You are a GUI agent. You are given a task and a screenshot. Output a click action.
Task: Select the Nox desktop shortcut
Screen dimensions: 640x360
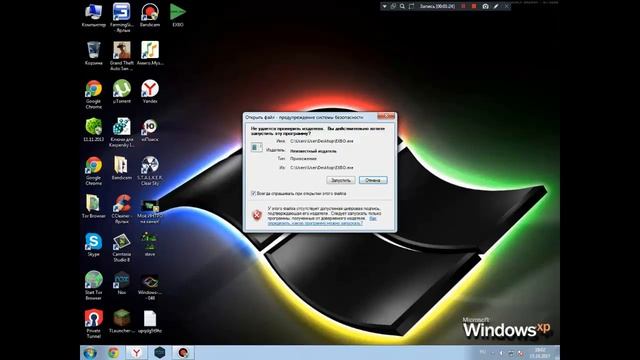[x=122, y=283]
